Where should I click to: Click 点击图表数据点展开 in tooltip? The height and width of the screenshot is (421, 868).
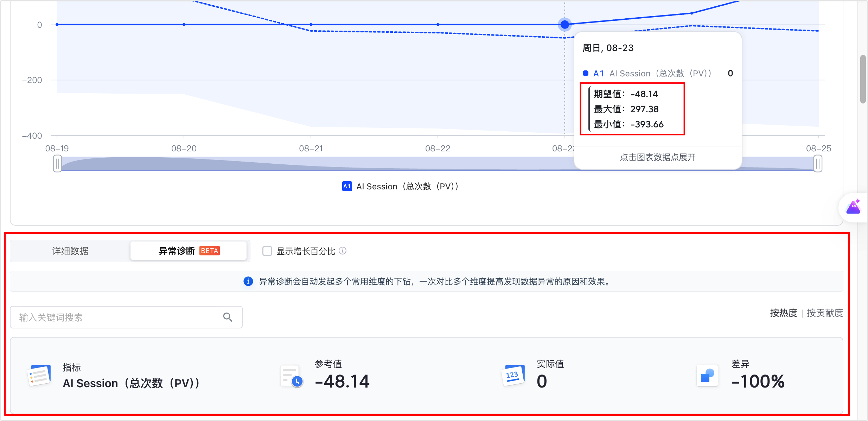(658, 157)
